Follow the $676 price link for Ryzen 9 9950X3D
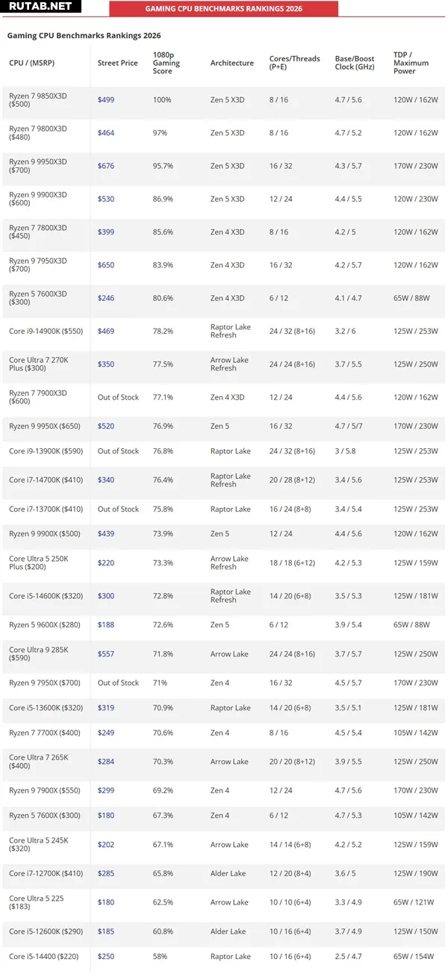This screenshot has width=448, height=980. 105,166
